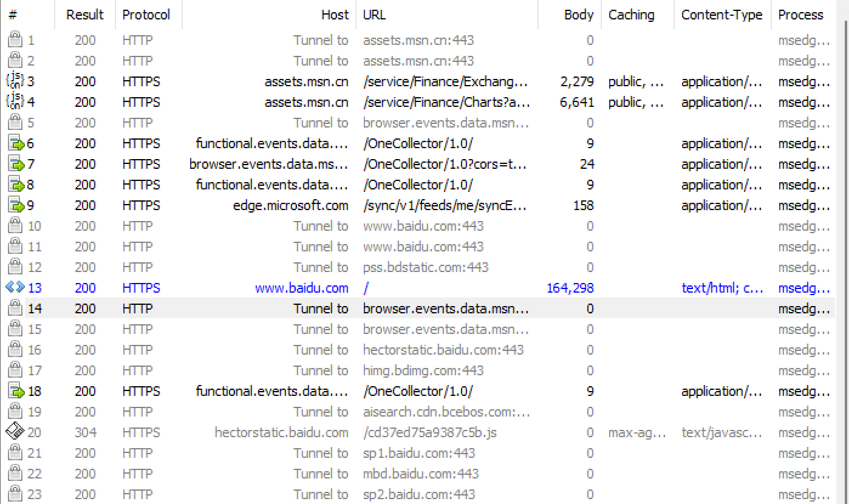Click the lock icon of session 16

click(14, 350)
